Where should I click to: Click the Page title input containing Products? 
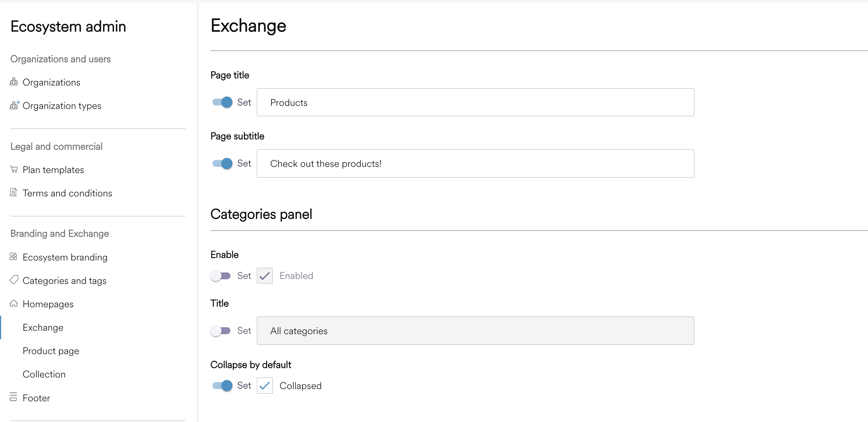[x=475, y=102]
